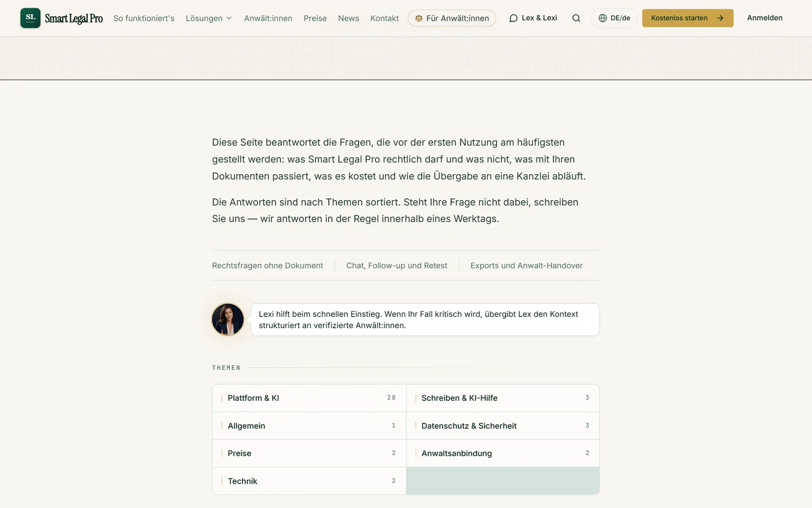Open the News navigation item
The height and width of the screenshot is (508, 812).
pos(348,18)
